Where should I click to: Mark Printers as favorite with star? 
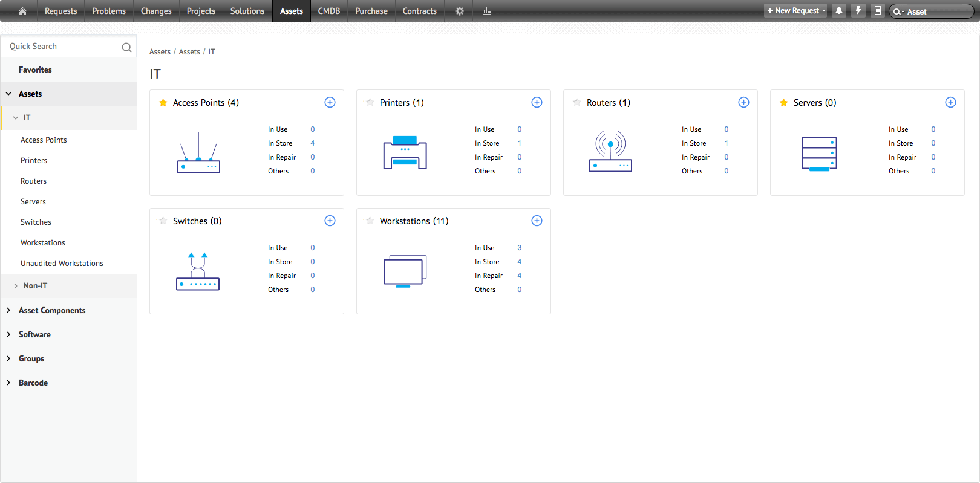370,103
